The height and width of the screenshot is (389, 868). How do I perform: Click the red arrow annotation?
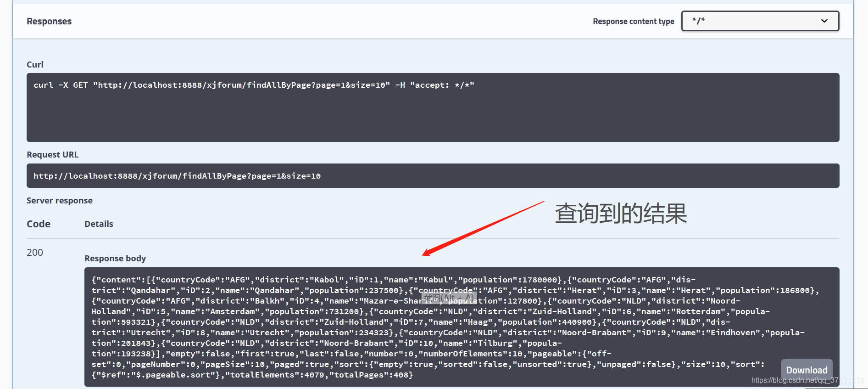(x=482, y=229)
